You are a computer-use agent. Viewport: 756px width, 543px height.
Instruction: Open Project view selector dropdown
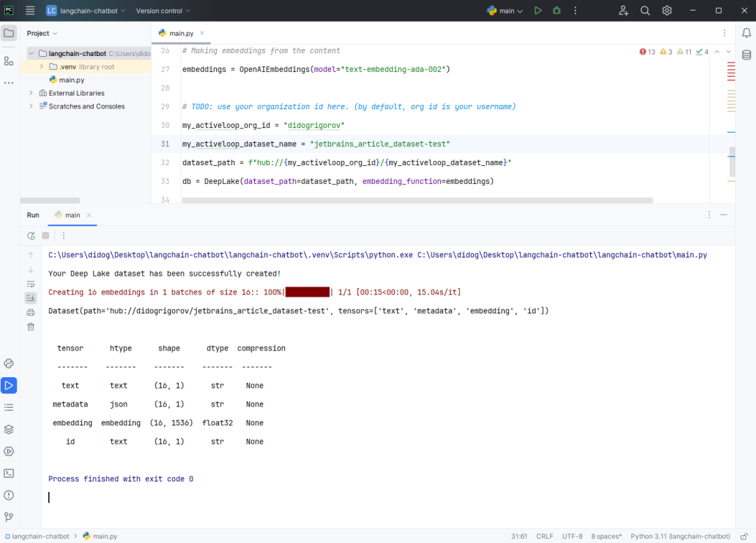point(42,34)
